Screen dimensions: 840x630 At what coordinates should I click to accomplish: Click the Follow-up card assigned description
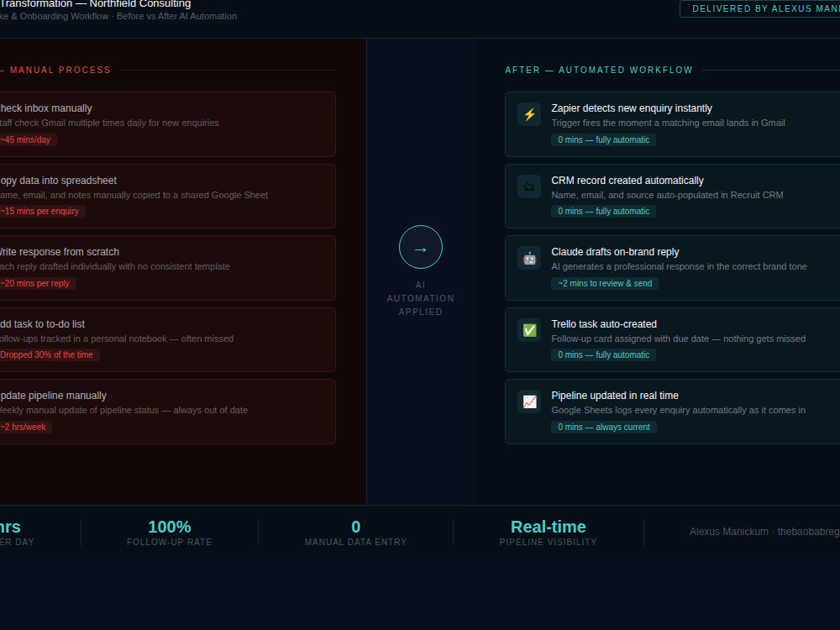coord(678,339)
